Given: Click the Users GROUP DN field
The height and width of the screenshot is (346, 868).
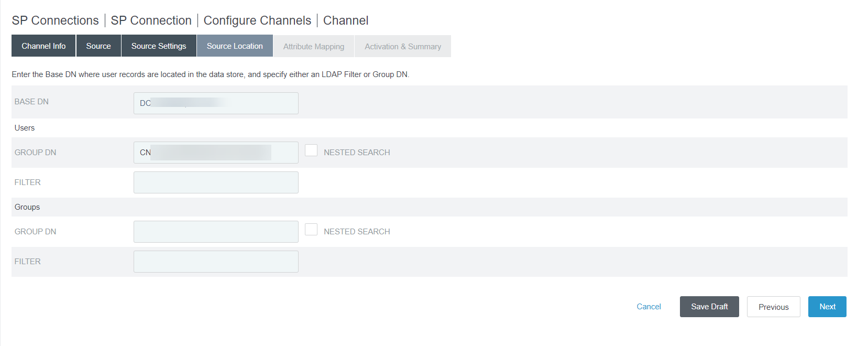Looking at the screenshot, I should (x=216, y=153).
